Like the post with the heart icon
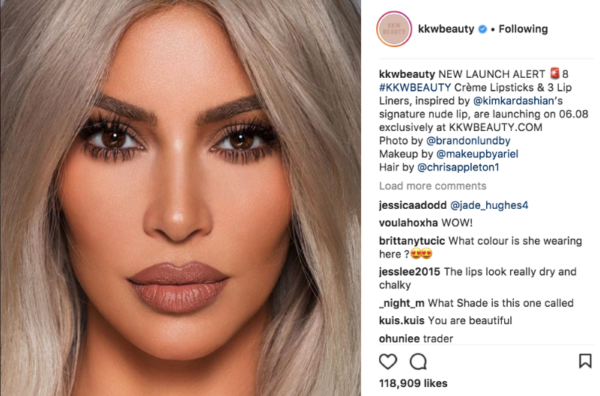The image size is (600, 396). (x=388, y=362)
